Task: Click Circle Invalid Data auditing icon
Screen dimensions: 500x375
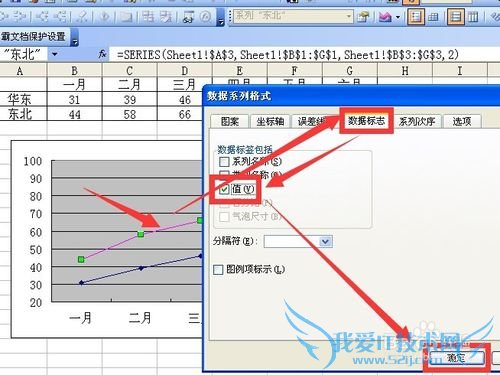Action: 147,16
